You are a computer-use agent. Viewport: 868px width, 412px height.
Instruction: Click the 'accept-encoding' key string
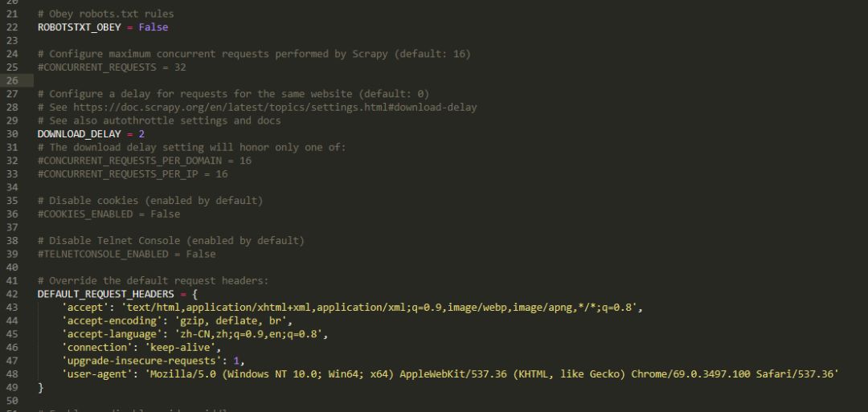pos(112,320)
